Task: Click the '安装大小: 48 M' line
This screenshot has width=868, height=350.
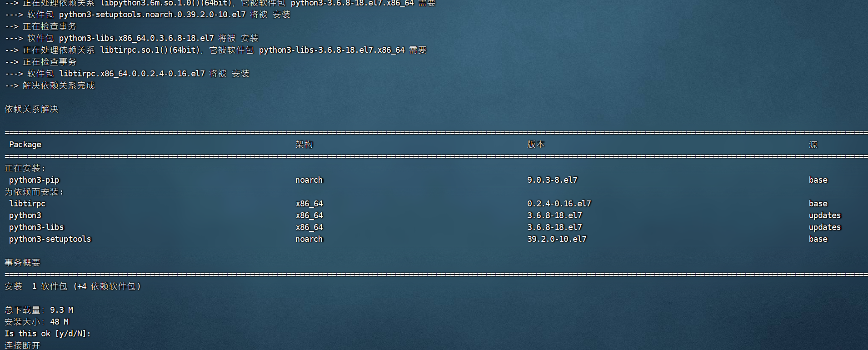Action: point(36,322)
